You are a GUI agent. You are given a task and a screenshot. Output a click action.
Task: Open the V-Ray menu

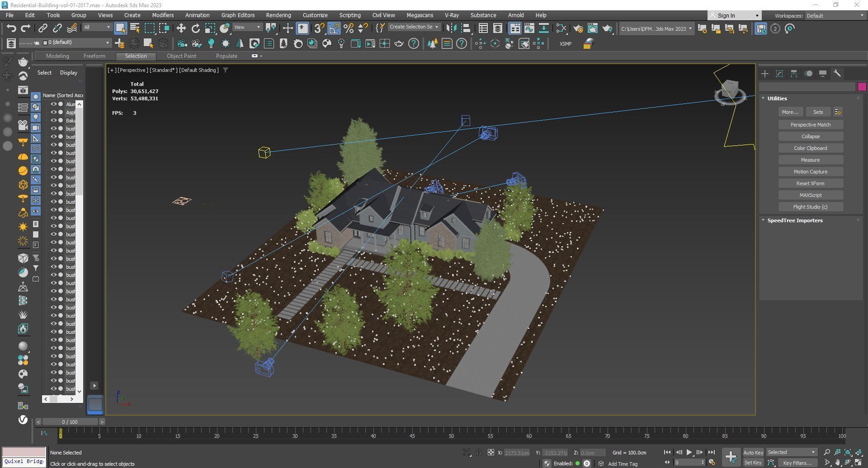click(x=452, y=15)
